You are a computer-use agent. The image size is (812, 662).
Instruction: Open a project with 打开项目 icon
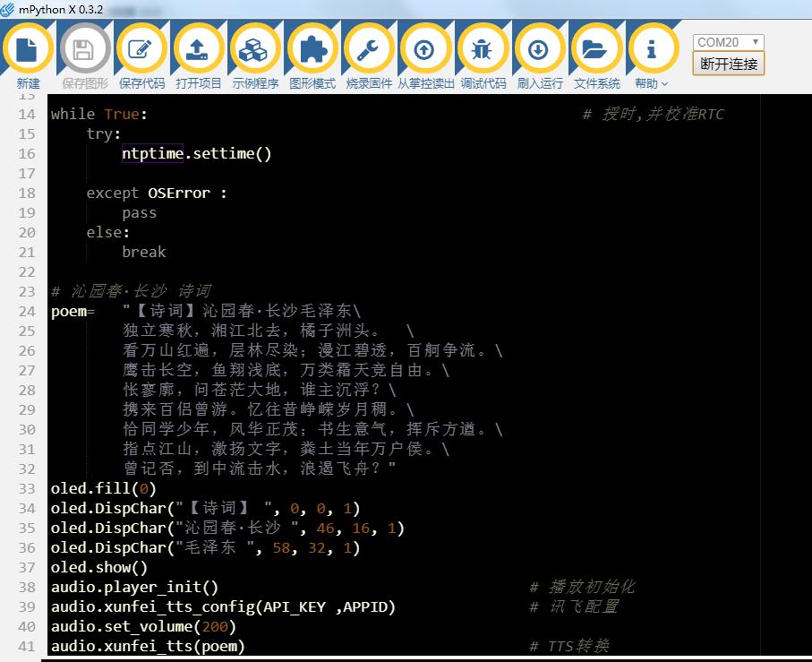click(x=199, y=49)
